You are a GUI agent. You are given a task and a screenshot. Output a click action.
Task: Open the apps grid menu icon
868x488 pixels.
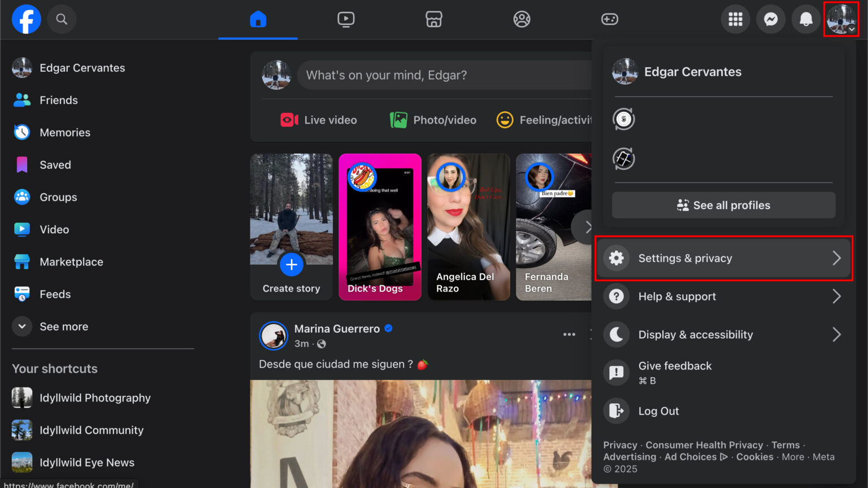pyautogui.click(x=735, y=19)
